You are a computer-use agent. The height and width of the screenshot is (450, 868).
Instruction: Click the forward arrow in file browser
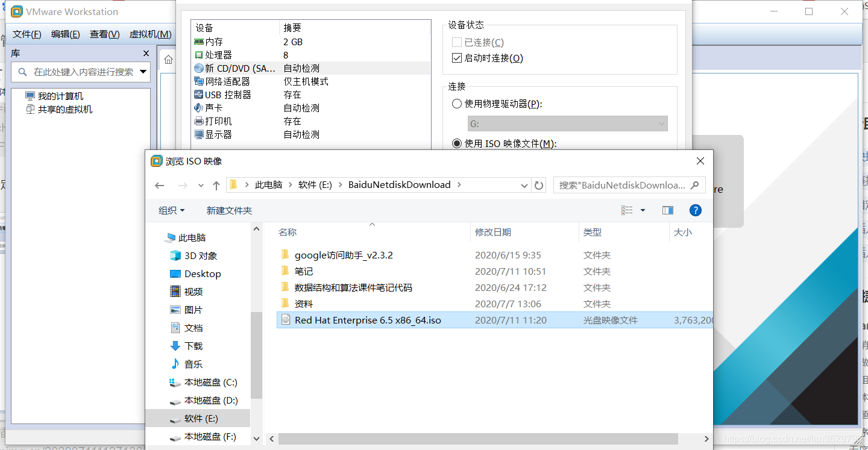click(183, 186)
